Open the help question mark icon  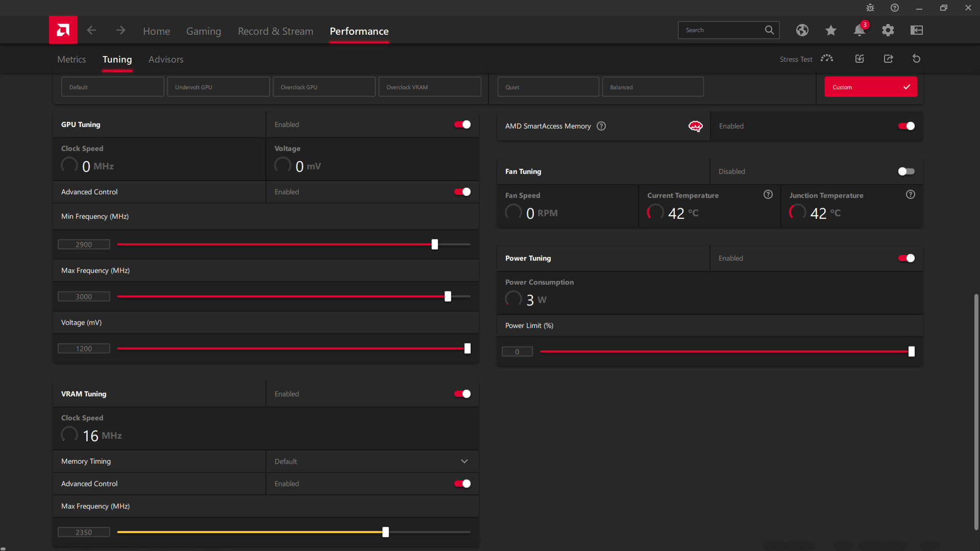[x=895, y=8]
